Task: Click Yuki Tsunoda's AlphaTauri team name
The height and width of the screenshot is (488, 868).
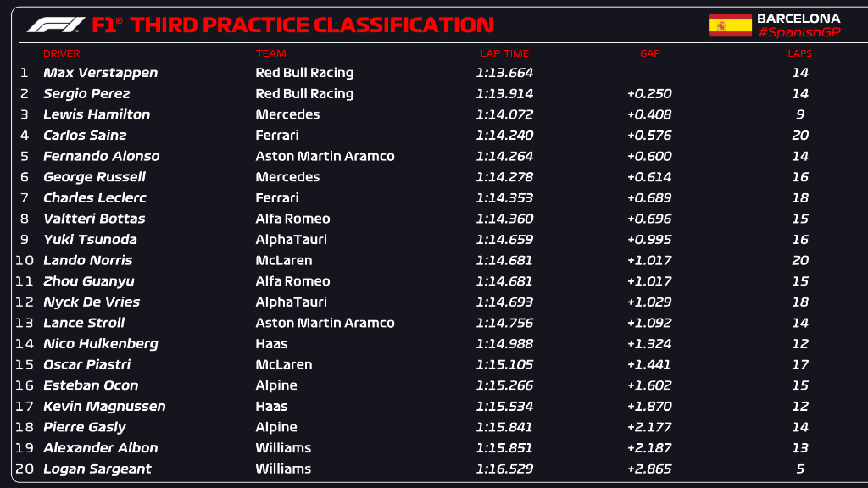Action: tap(291, 240)
